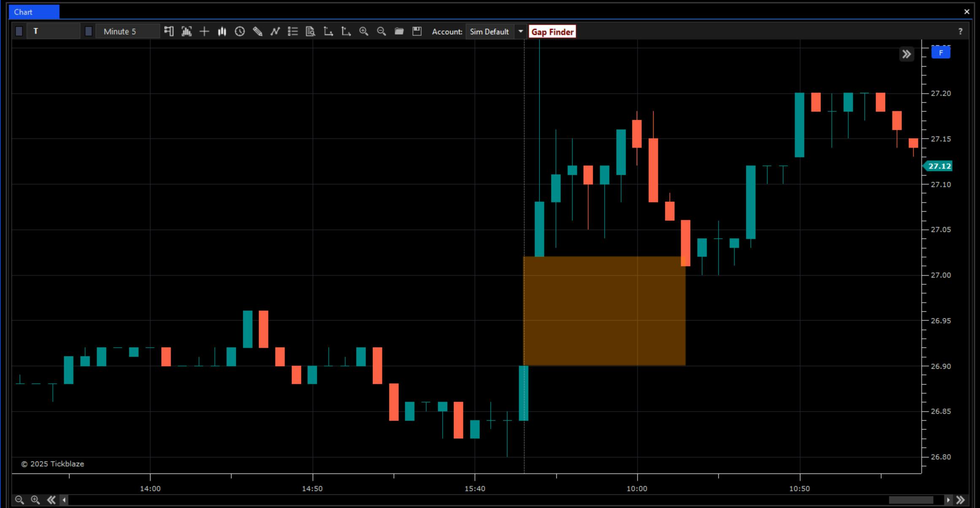Viewport: 980px width, 508px height.
Task: Click the Account: label
Action: point(447,32)
